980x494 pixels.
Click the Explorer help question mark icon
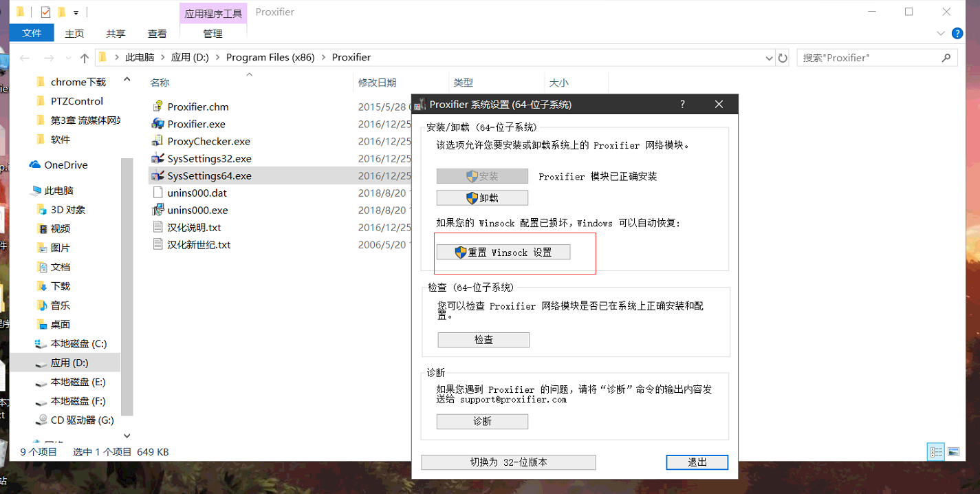957,33
